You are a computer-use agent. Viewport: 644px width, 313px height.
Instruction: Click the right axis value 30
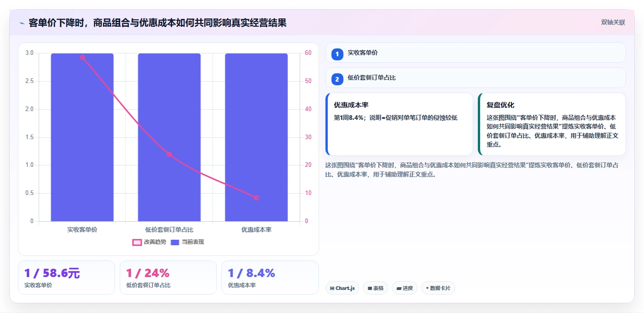click(x=308, y=137)
